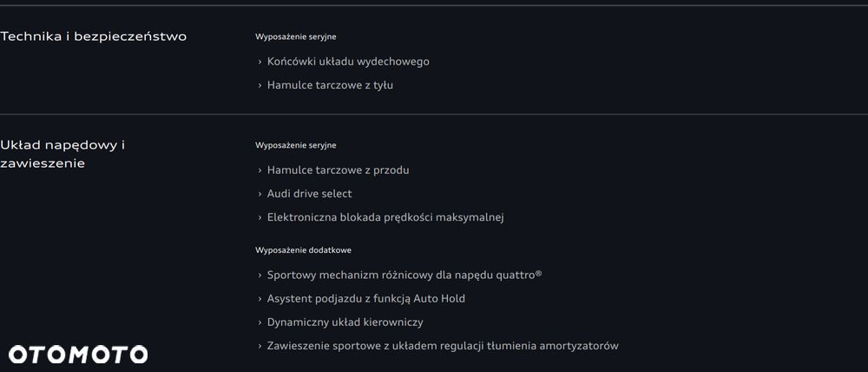Open Zawieszenie sportowe z układem regulacji tłumienia

pos(443,346)
